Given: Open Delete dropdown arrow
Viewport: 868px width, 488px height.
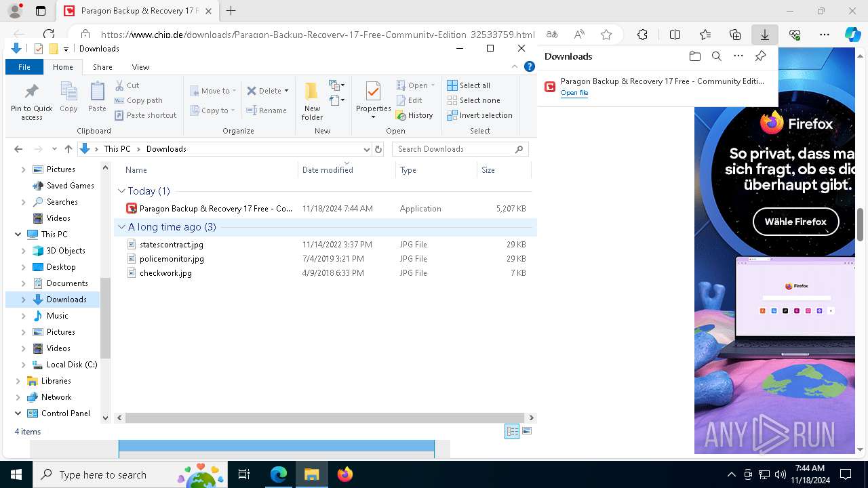Looking at the screenshot, I should click(286, 91).
